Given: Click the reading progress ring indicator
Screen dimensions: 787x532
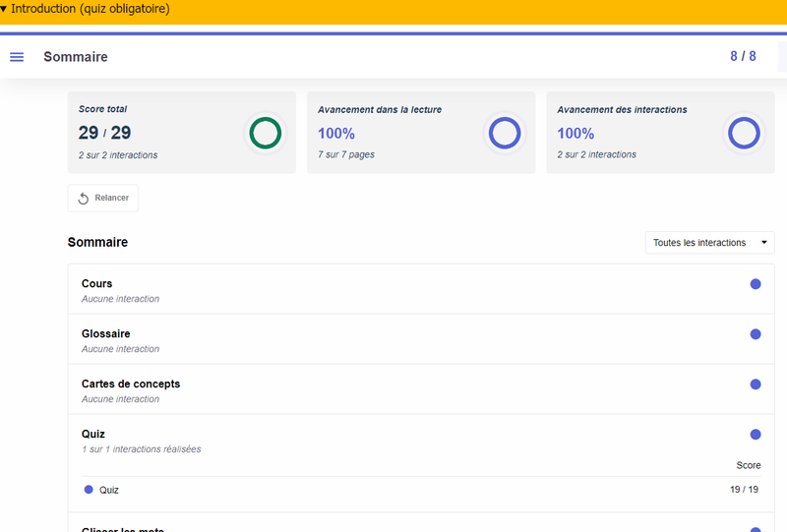Looking at the screenshot, I should point(505,133).
